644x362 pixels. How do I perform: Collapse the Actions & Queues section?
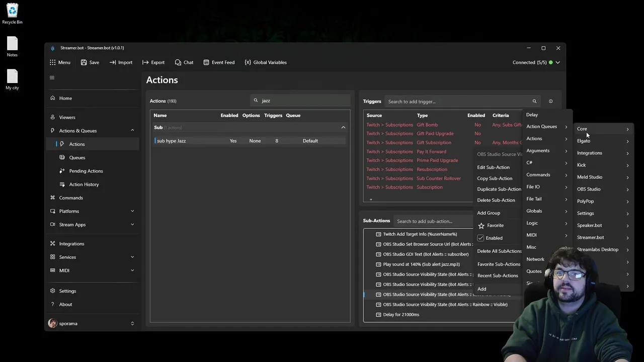click(132, 131)
